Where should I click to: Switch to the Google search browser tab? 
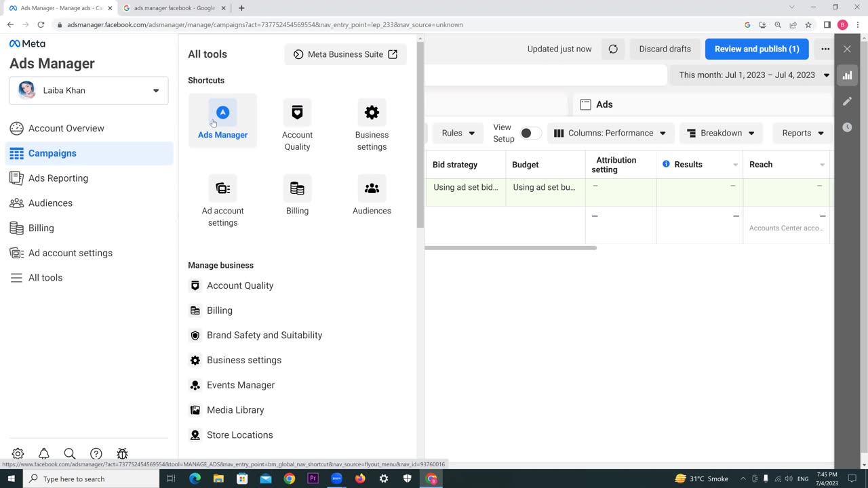(174, 8)
